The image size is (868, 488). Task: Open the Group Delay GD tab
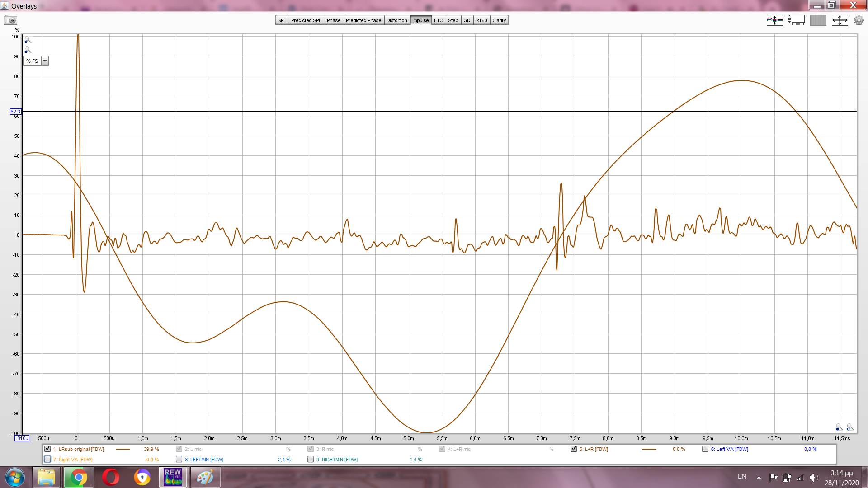coord(467,20)
